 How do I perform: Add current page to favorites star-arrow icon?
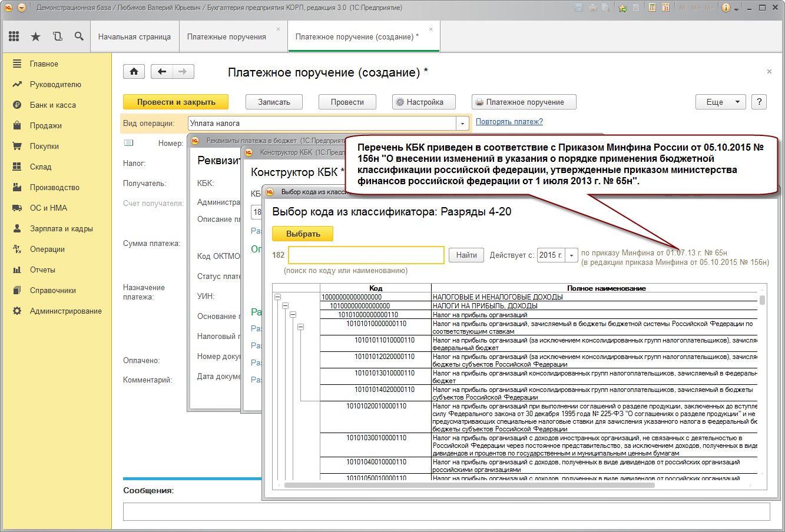click(622, 8)
